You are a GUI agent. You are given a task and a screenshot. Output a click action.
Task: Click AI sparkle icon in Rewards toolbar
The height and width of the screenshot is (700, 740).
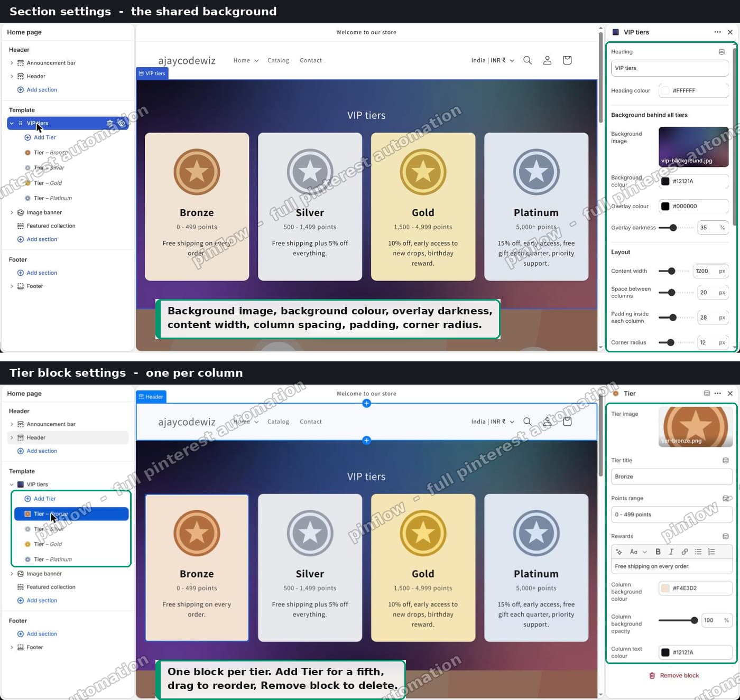click(x=619, y=552)
